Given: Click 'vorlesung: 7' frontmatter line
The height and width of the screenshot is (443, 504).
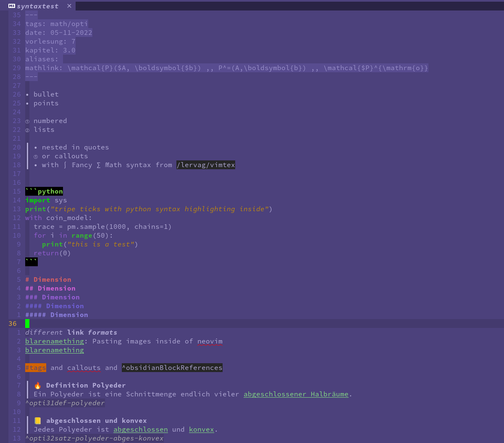Looking at the screenshot, I should pos(50,41).
